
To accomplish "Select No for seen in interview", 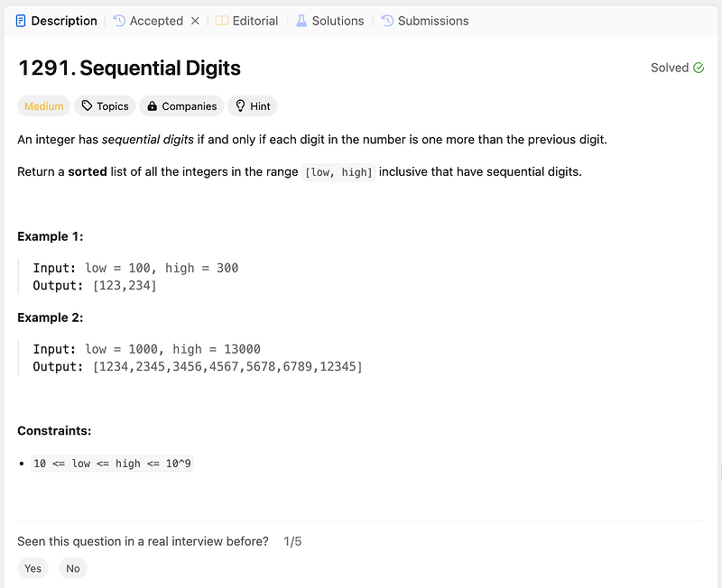I will click(x=72, y=568).
